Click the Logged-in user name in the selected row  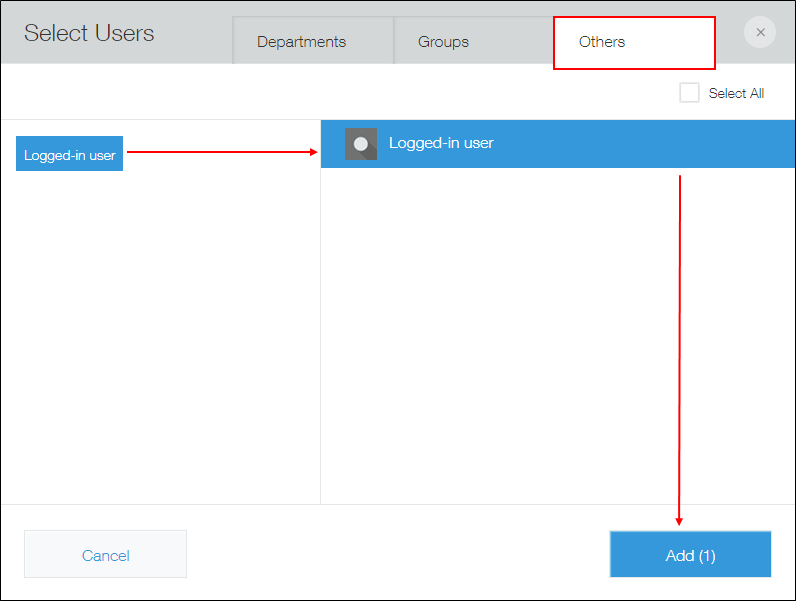(x=441, y=143)
